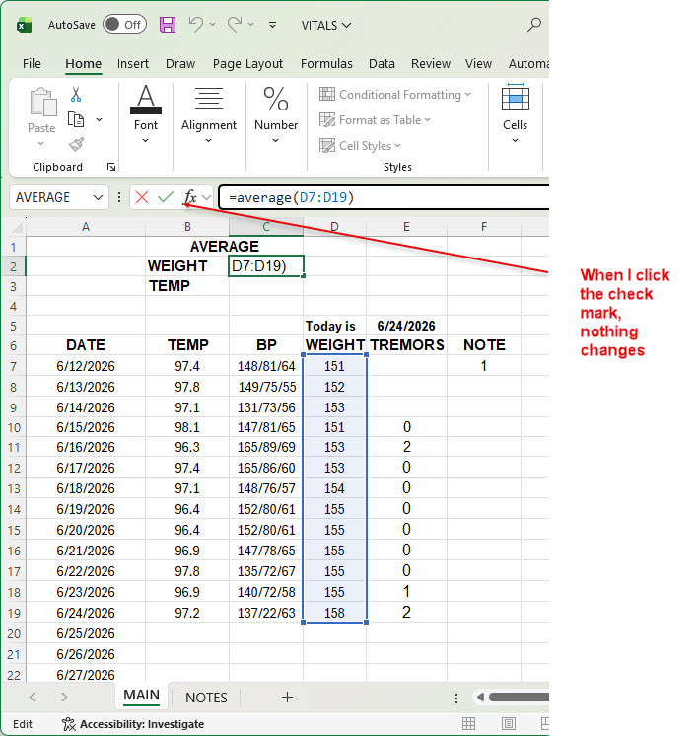Click the TEMP label in row 3
700x736 pixels.
point(170,286)
